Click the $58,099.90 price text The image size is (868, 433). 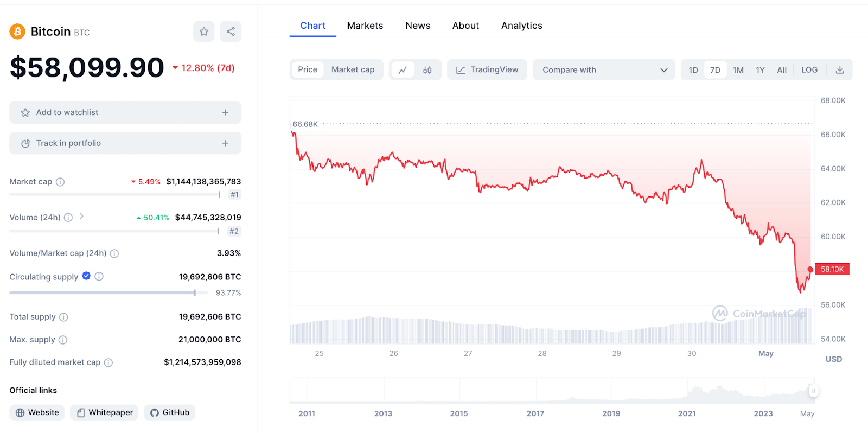[87, 68]
